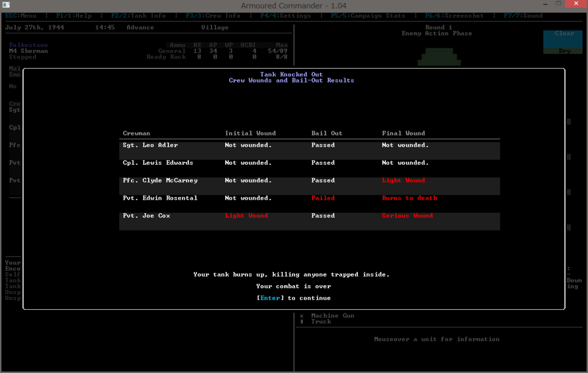Screen dimensions: 588x373
Task: Minimize the Armoured Commander window
Action: pyautogui.click(x=546, y=4)
